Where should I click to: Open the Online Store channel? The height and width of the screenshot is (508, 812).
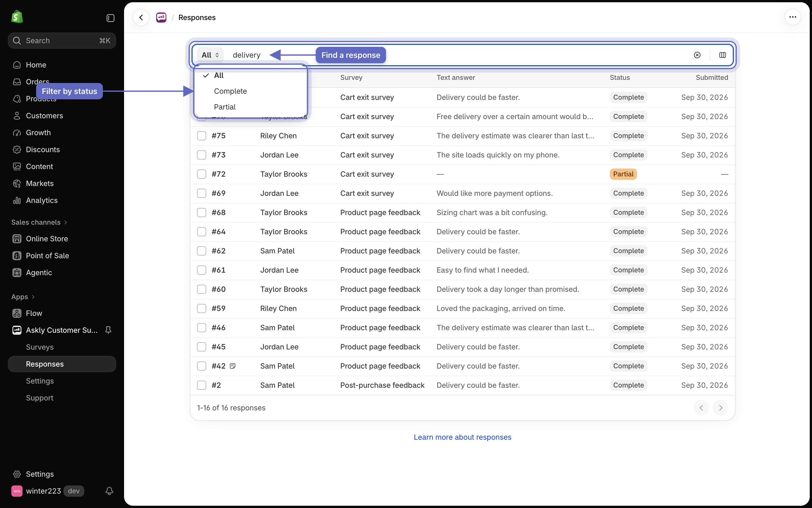point(62,239)
